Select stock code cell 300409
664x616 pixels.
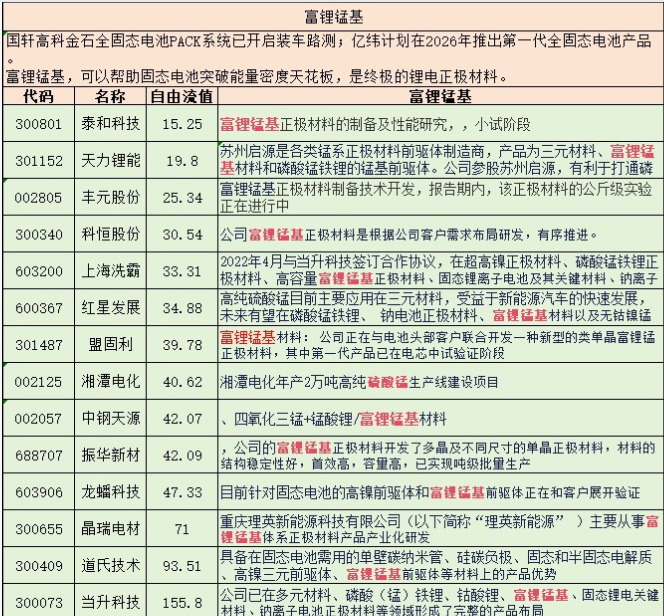39,566
